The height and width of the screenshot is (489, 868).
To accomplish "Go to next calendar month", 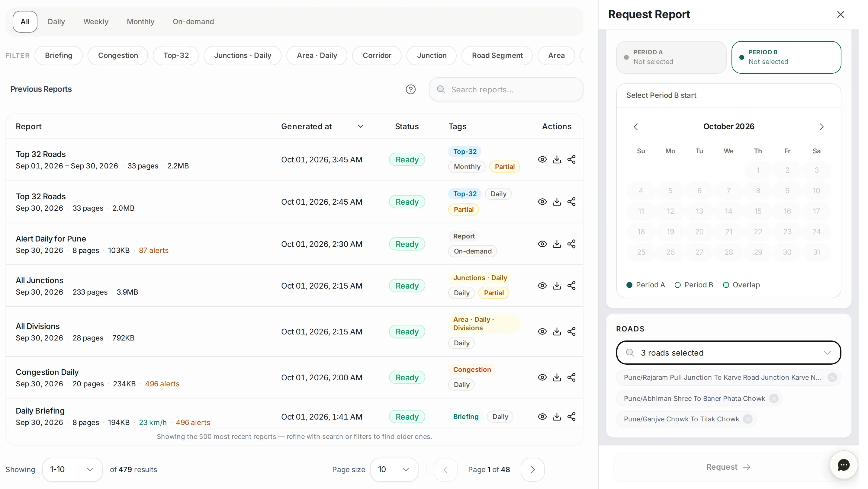I will [821, 127].
